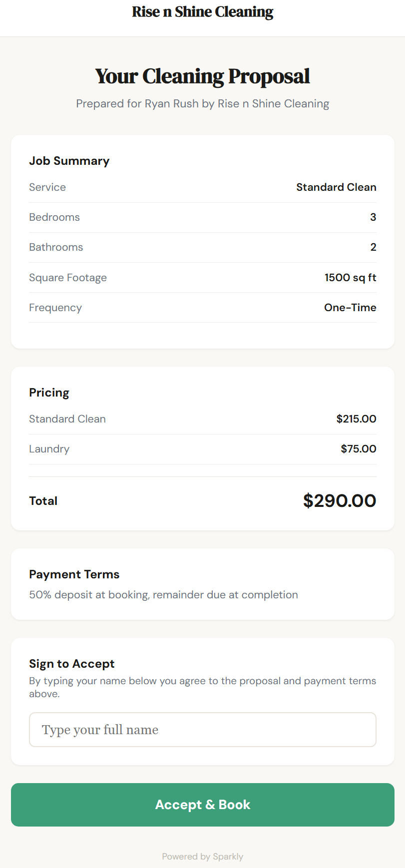Click the Laundry line item label
The height and width of the screenshot is (868, 405).
[x=49, y=449]
